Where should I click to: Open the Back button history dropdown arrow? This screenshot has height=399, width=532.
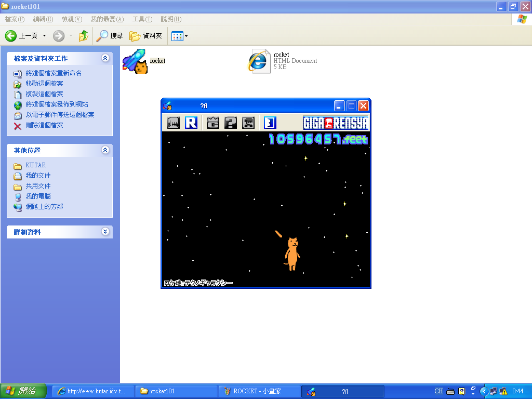pos(44,36)
